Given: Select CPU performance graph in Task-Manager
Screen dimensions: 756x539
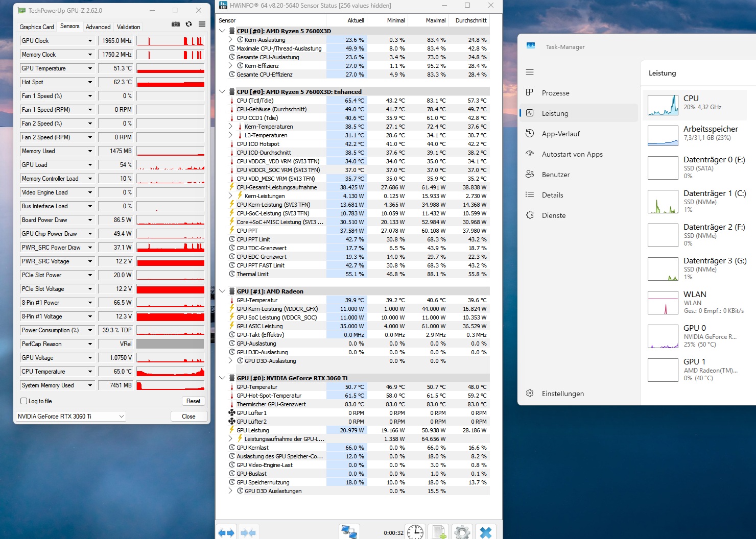Looking at the screenshot, I should [663, 105].
